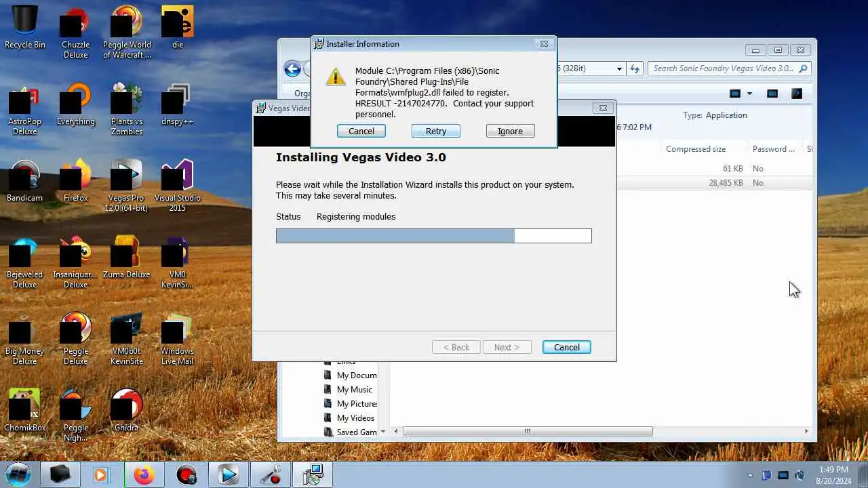Open VM0b0t KevinSite desktop icon
This screenshot has height=488, width=868.
point(127,339)
